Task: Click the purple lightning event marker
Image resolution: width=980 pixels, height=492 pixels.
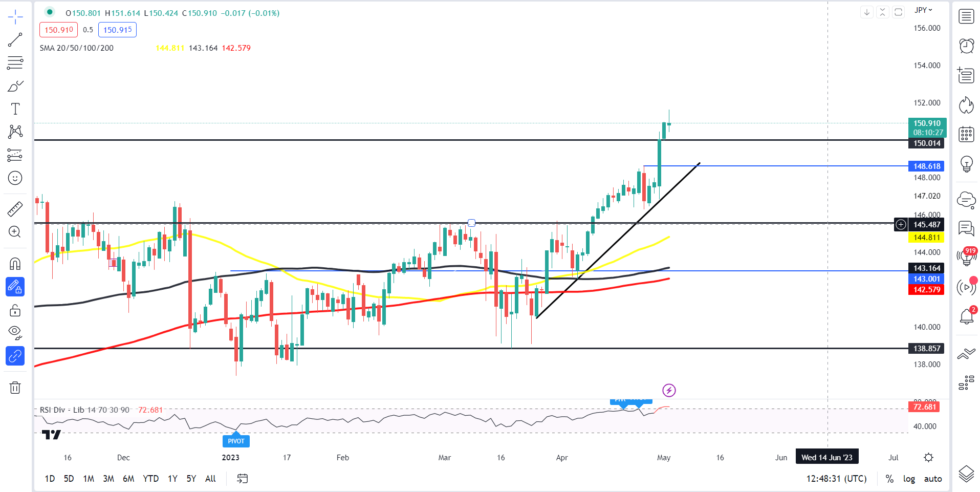Action: pyautogui.click(x=669, y=391)
